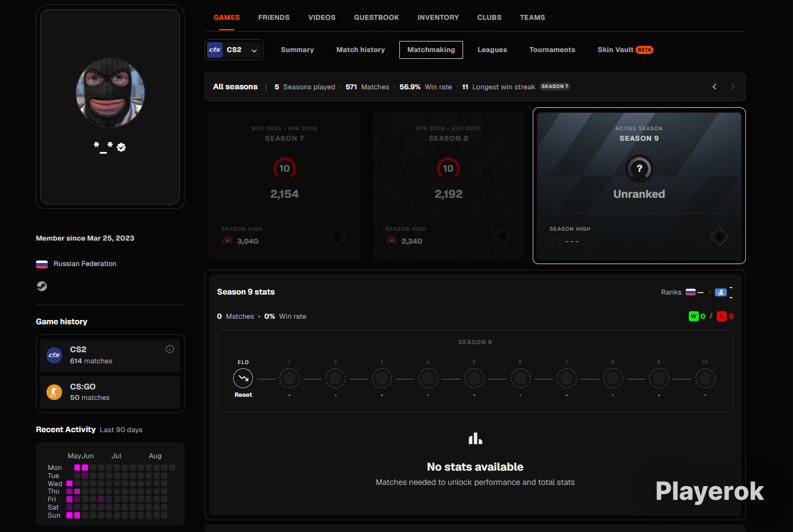This screenshot has height=532, width=793.
Task: Go to next seasons with right arrow
Action: pyautogui.click(x=733, y=87)
